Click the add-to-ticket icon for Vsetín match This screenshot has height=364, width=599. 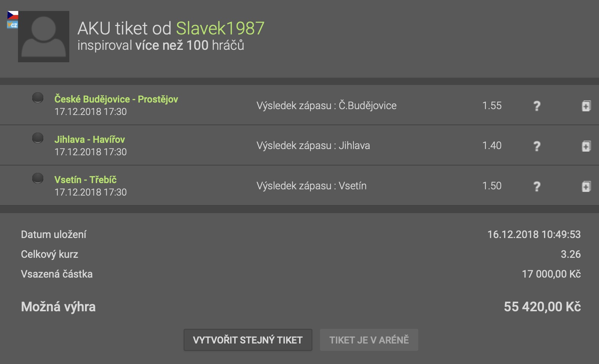586,186
